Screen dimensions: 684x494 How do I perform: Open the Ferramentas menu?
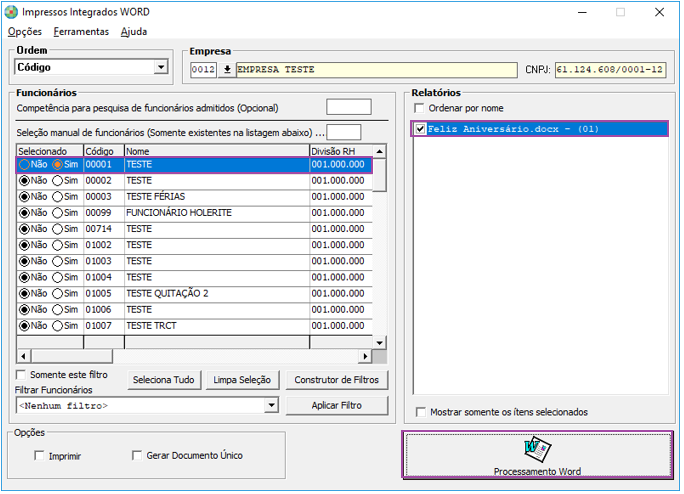[x=82, y=32]
